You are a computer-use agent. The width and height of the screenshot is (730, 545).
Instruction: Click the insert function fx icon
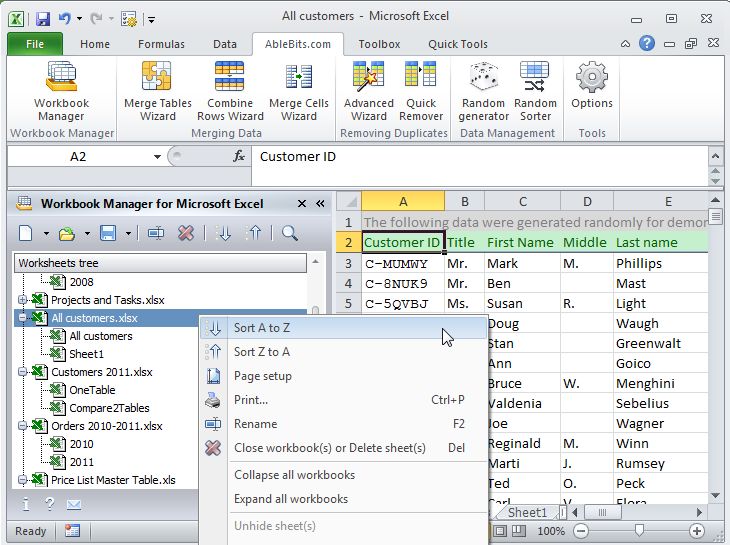pos(239,156)
